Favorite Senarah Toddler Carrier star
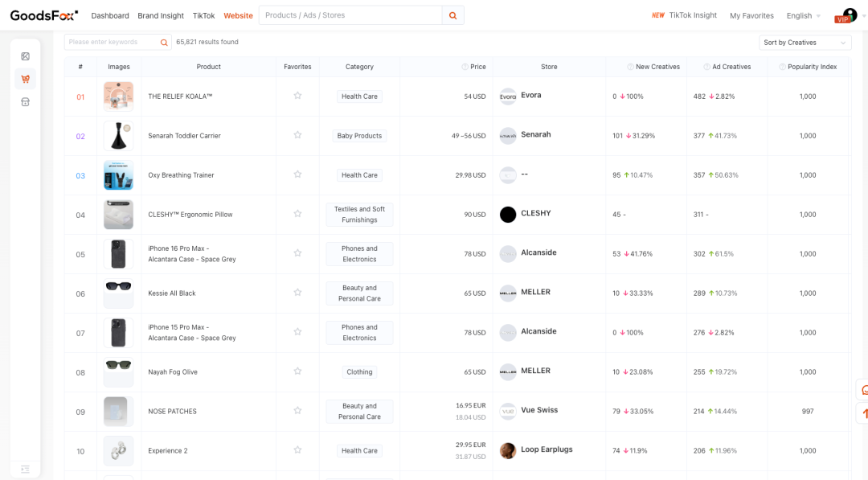This screenshot has height=480, width=868. pos(298,135)
